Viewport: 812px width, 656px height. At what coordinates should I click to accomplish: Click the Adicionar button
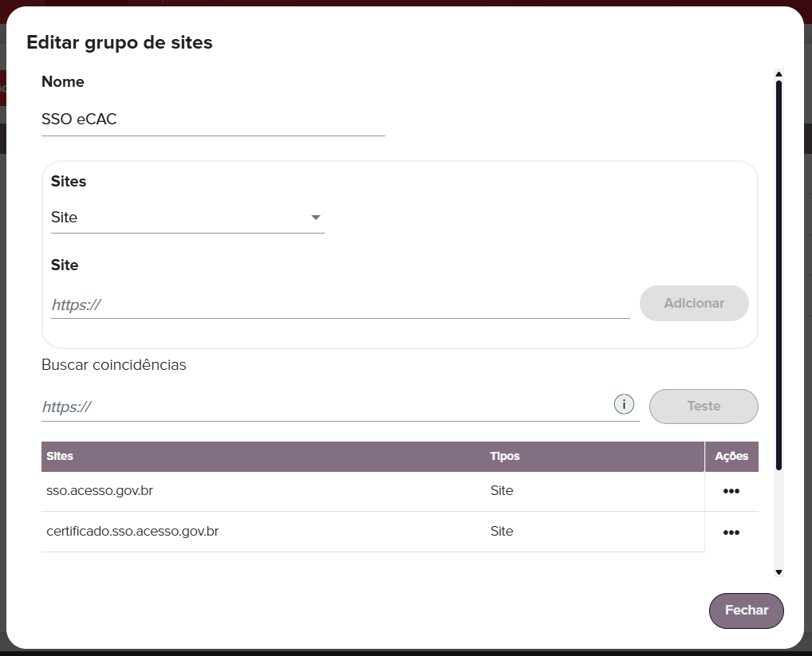pos(694,303)
